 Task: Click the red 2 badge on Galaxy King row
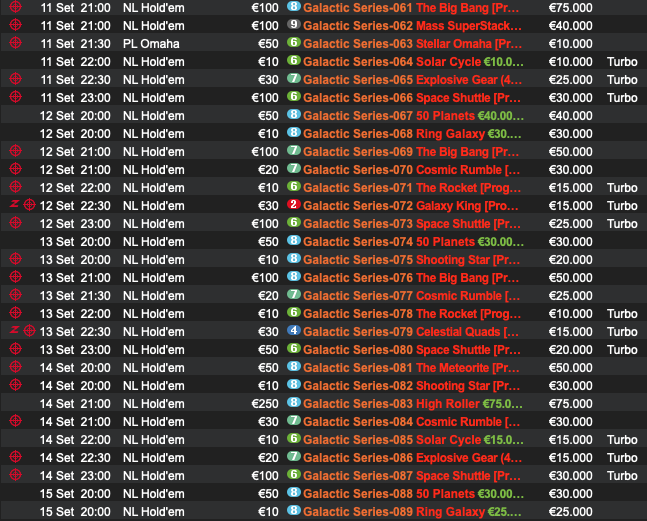pyautogui.click(x=294, y=204)
